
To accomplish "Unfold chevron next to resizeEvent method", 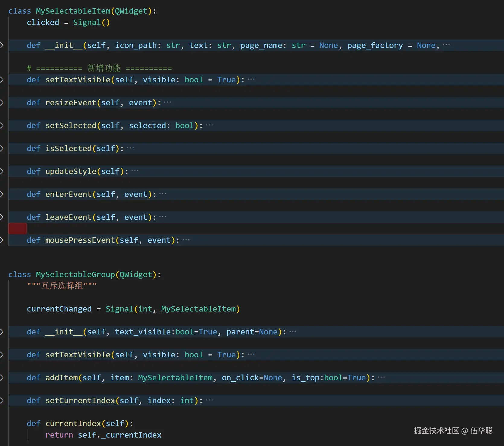I will [2, 103].
